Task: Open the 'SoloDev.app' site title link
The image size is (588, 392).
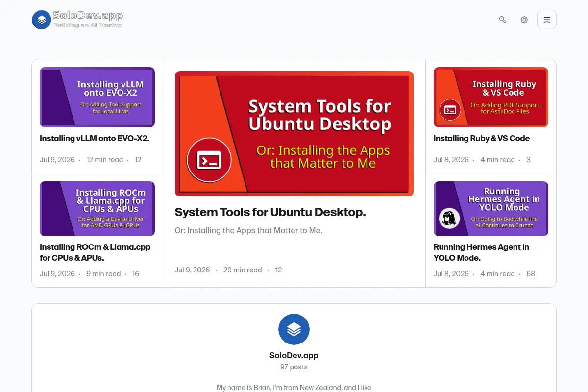Action: pyautogui.click(x=88, y=15)
